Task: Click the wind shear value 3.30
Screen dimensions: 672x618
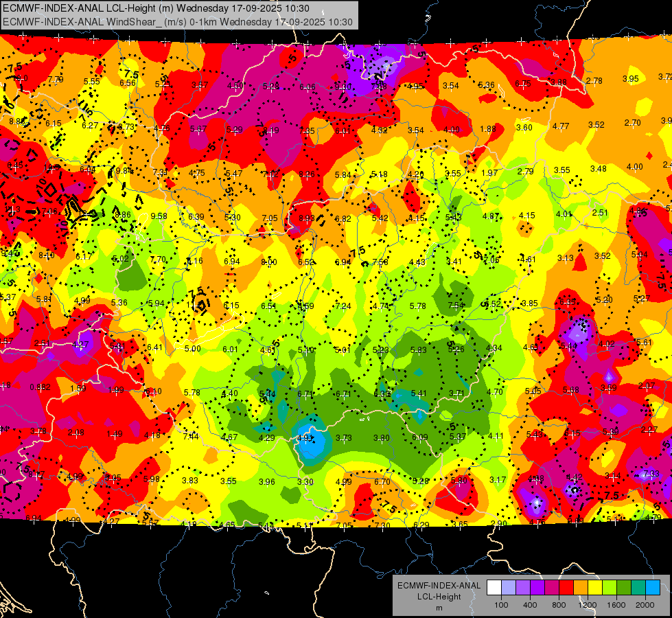Action: [x=305, y=481]
